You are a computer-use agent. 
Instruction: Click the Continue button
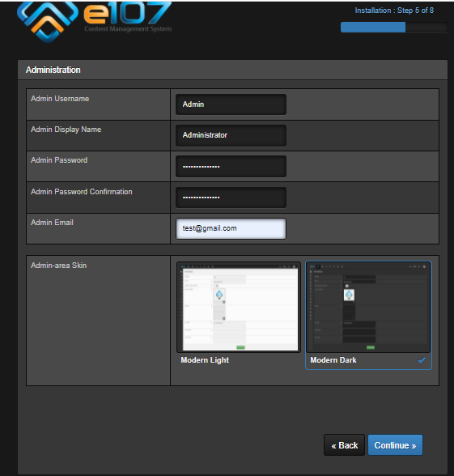[x=395, y=445]
